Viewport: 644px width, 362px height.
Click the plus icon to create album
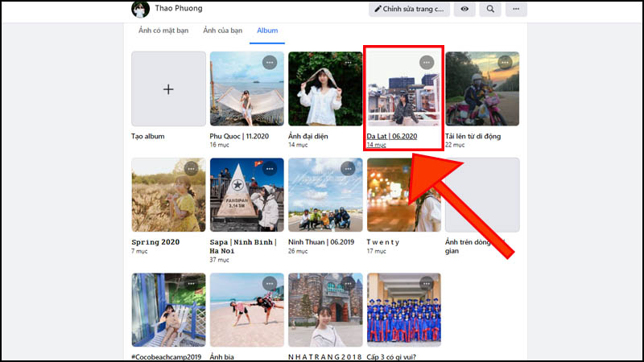tap(168, 89)
